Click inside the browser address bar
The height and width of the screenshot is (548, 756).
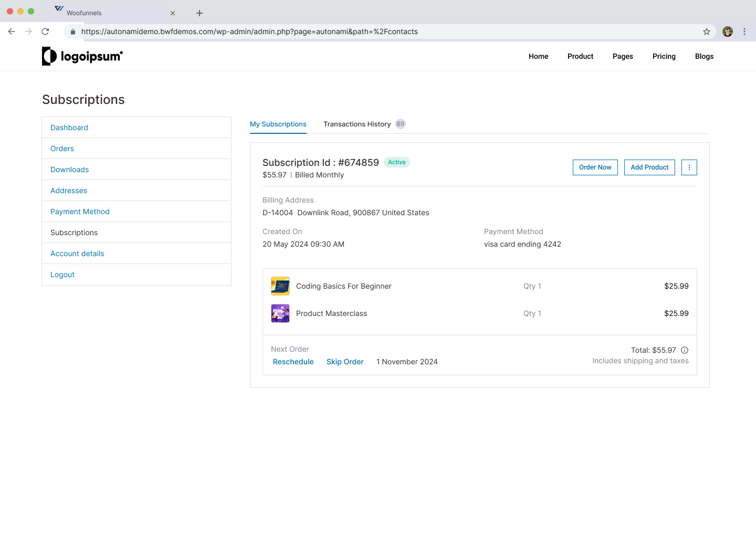(315, 31)
